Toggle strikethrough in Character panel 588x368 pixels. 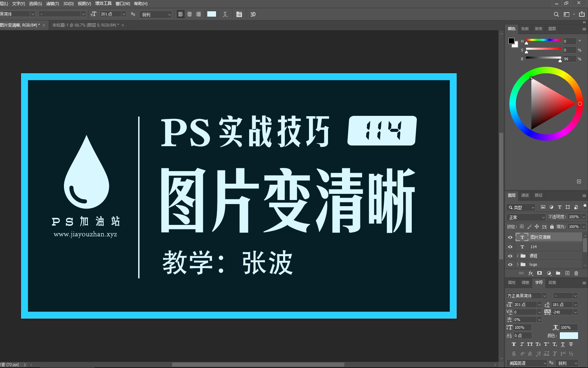[571, 344]
